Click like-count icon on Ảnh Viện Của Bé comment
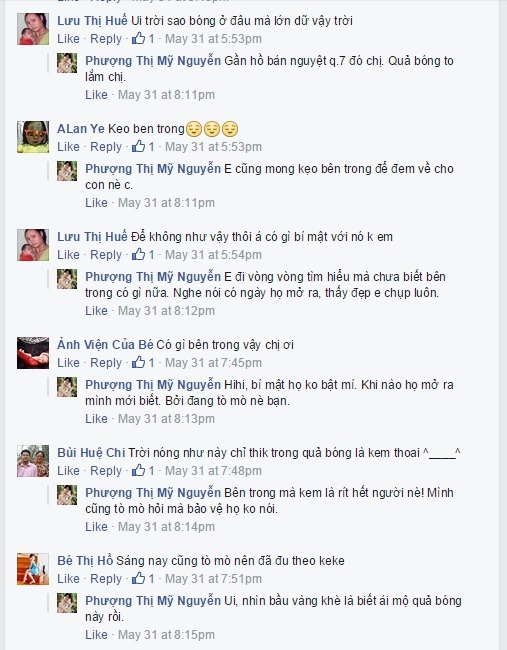The image size is (507, 650). click(138, 363)
